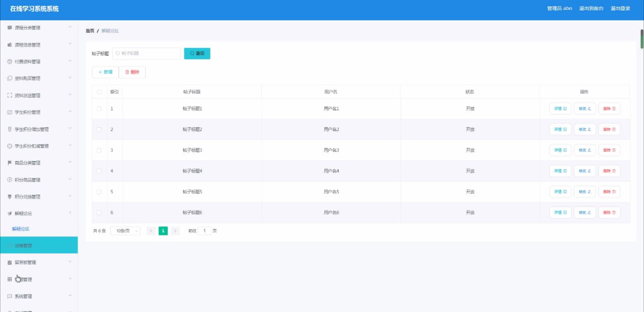Go to the previous page arrow
This screenshot has height=312, width=644.
[151, 231]
